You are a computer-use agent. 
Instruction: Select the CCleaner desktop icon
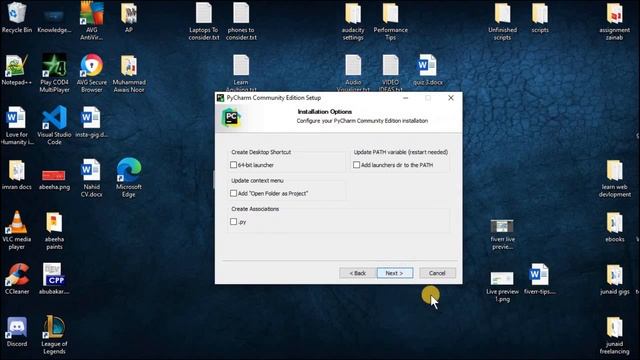tap(17, 279)
